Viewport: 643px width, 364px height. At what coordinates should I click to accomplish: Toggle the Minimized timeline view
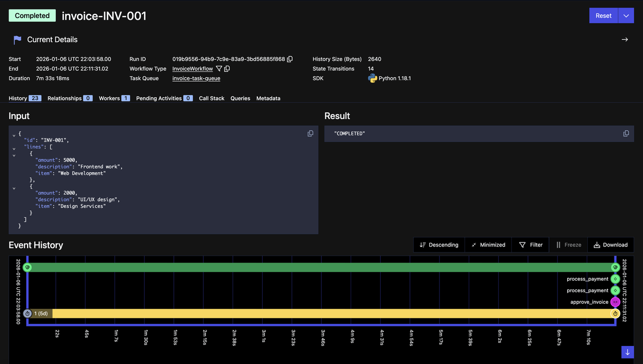tap(488, 245)
